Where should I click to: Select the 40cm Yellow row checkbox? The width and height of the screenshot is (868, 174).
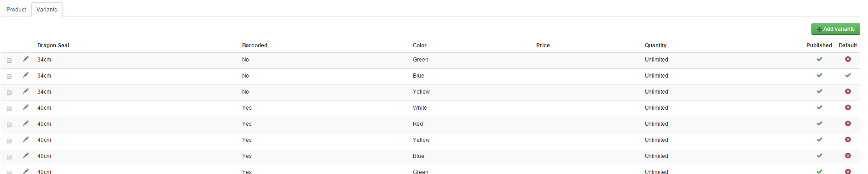(x=9, y=141)
